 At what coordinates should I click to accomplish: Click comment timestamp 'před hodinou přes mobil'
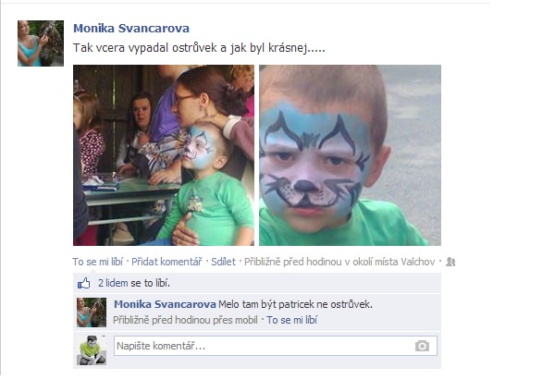pos(185,320)
